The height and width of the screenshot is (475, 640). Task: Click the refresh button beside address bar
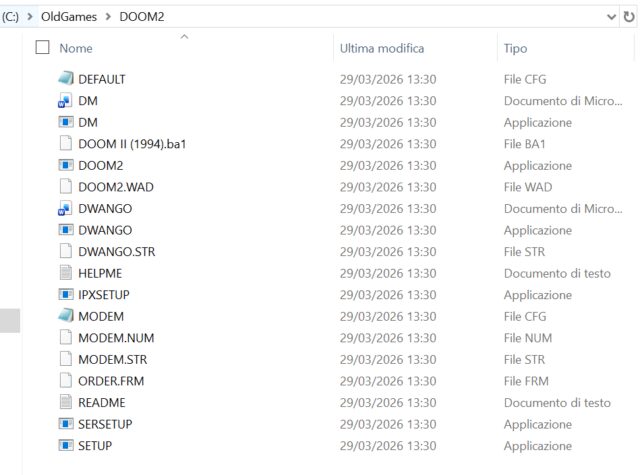pyautogui.click(x=631, y=17)
